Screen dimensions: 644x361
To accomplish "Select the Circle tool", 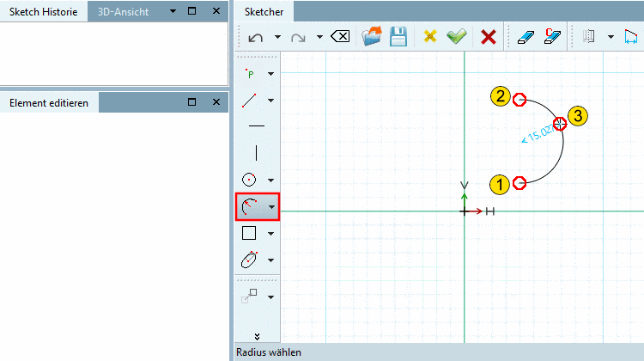I will coord(249,180).
